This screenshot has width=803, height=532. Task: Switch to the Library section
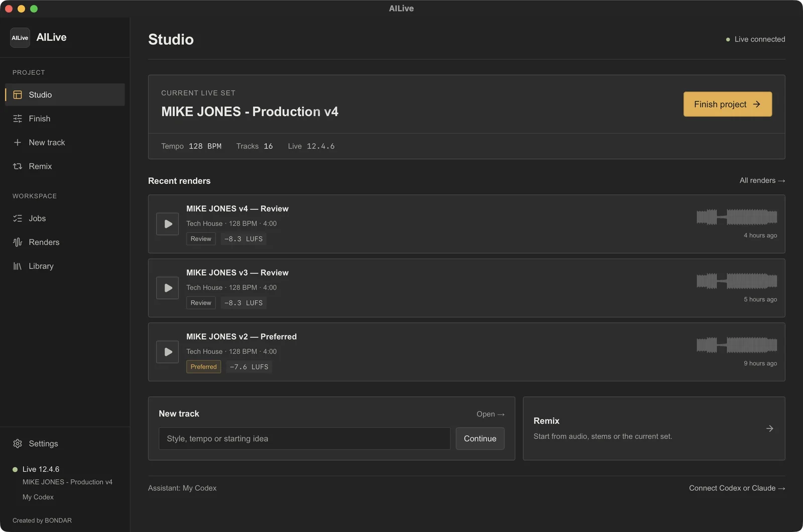(x=65, y=266)
